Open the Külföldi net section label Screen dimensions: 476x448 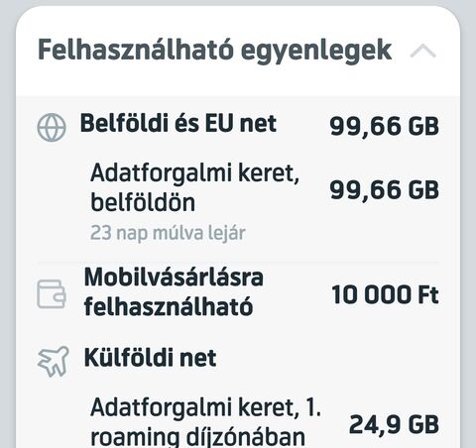point(150,358)
